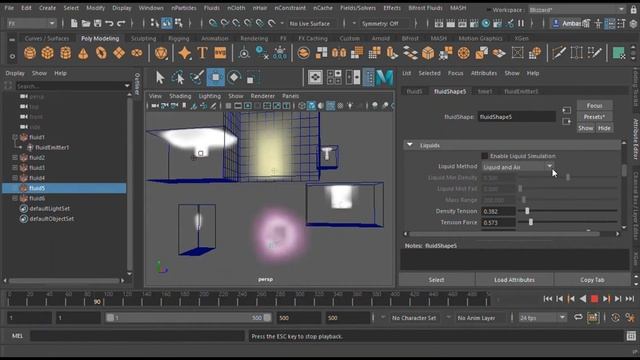Click the Load Attributes button
Image resolution: width=640 pixels, height=360 pixels.
point(514,280)
